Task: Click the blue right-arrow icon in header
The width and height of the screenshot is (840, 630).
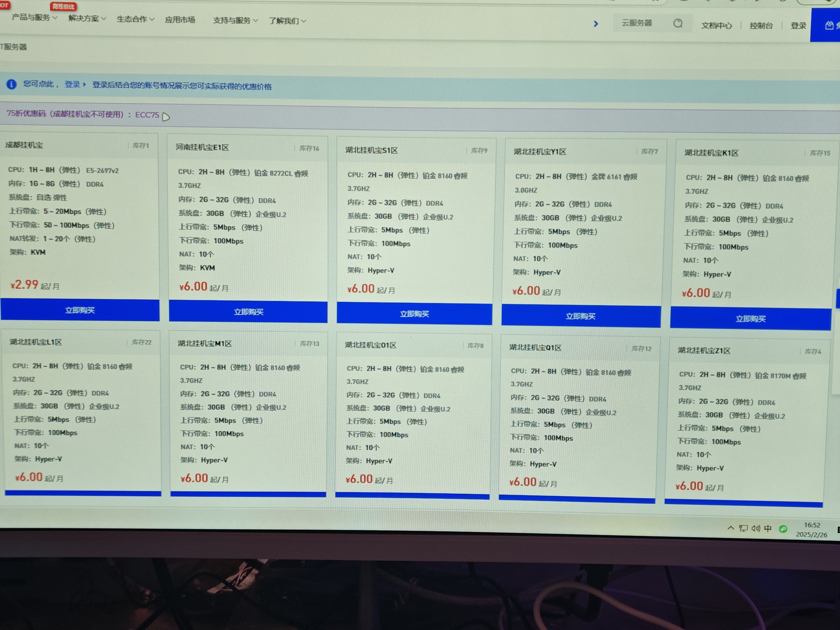Action: click(x=596, y=24)
